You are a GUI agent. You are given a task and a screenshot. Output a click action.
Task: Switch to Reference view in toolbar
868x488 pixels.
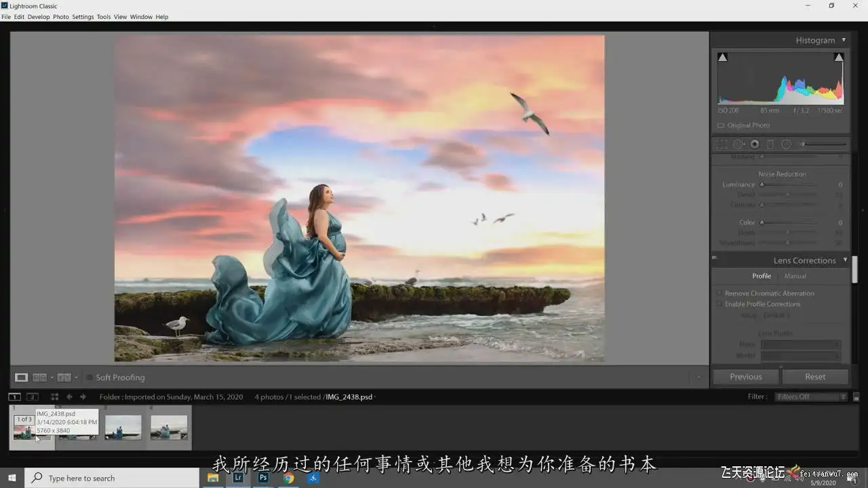coord(39,378)
